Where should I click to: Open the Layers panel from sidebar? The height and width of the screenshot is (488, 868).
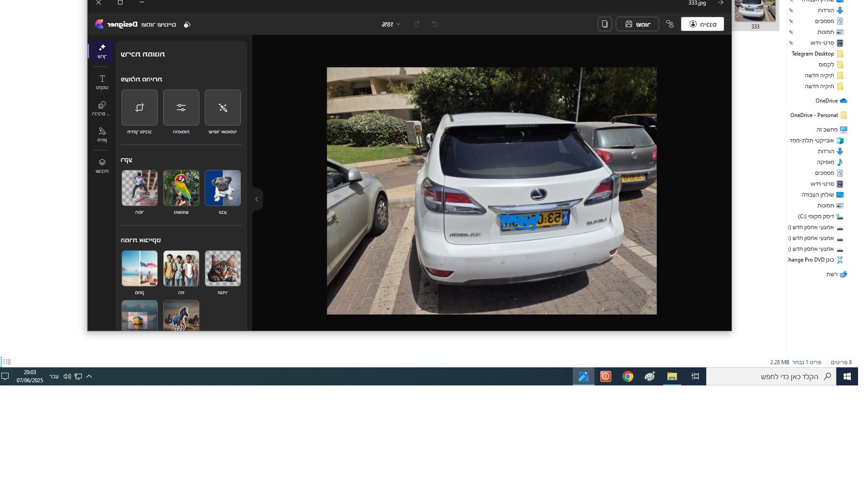[x=102, y=166]
